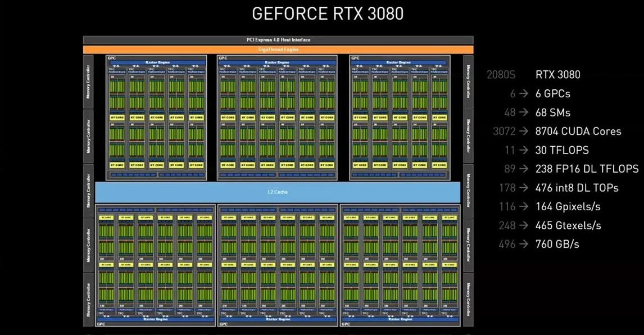Image resolution: width=644 pixels, height=335 pixels.
Task: Click the GPC label of the bottom-left cluster
Action: [x=101, y=324]
